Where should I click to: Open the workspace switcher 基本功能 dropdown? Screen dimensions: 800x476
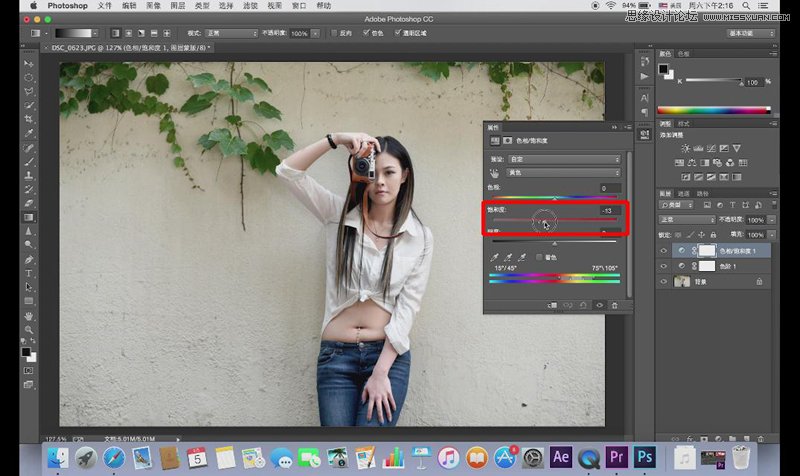(751, 33)
